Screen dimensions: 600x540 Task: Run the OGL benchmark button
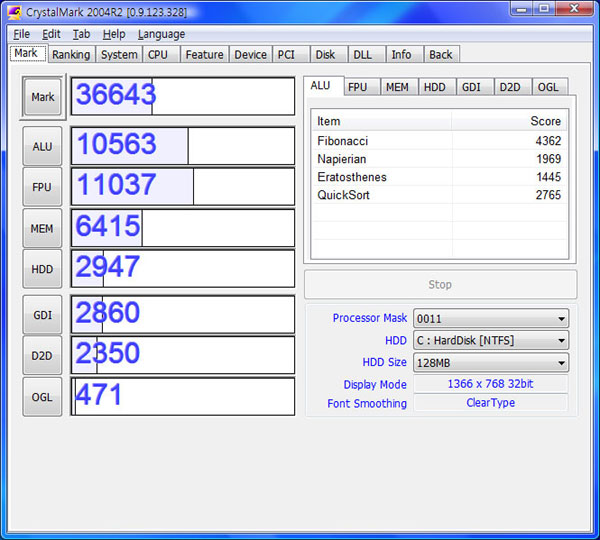(x=42, y=397)
